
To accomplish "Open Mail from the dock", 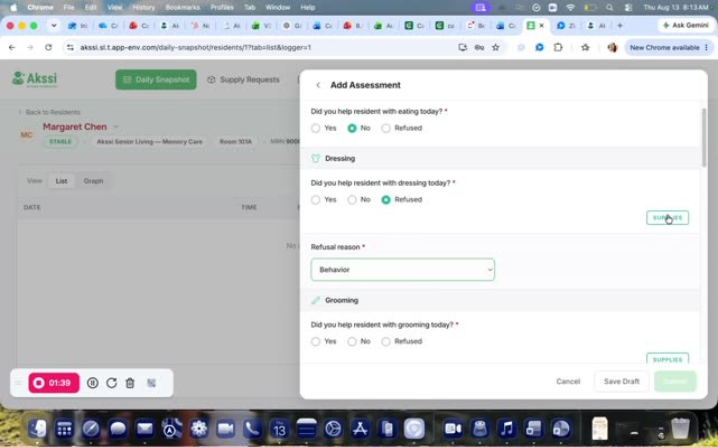I will pos(145,429).
